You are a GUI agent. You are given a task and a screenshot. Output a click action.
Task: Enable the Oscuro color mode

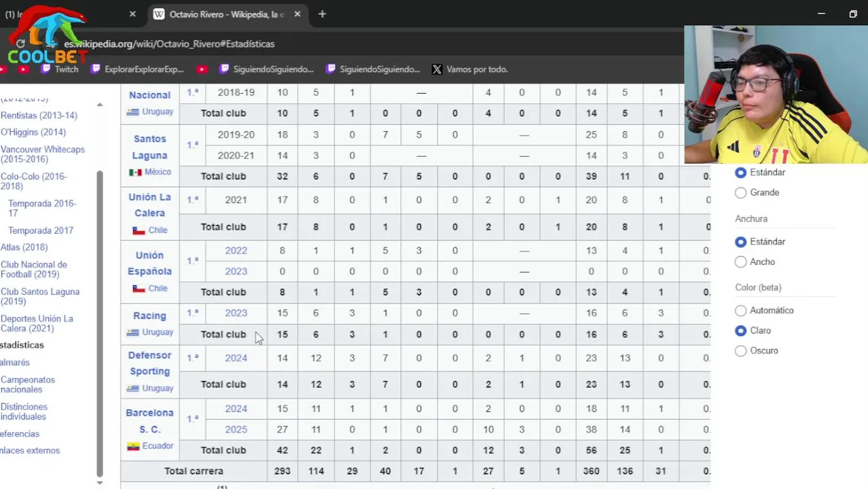741,351
